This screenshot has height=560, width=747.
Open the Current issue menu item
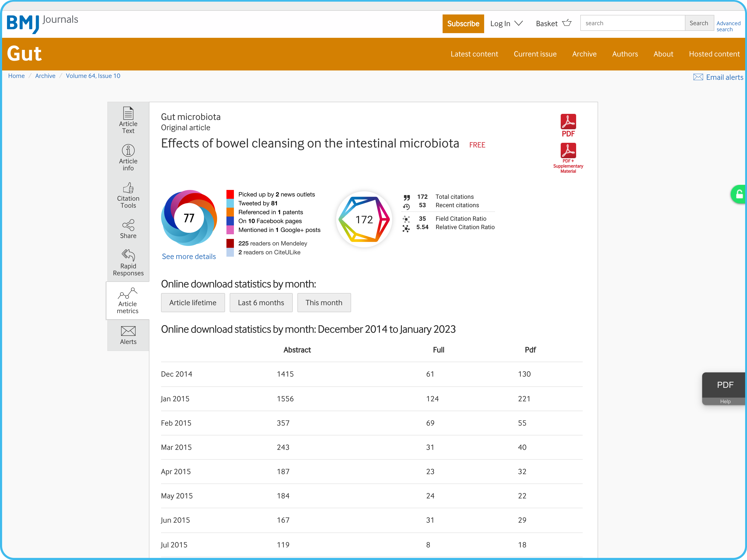535,54
